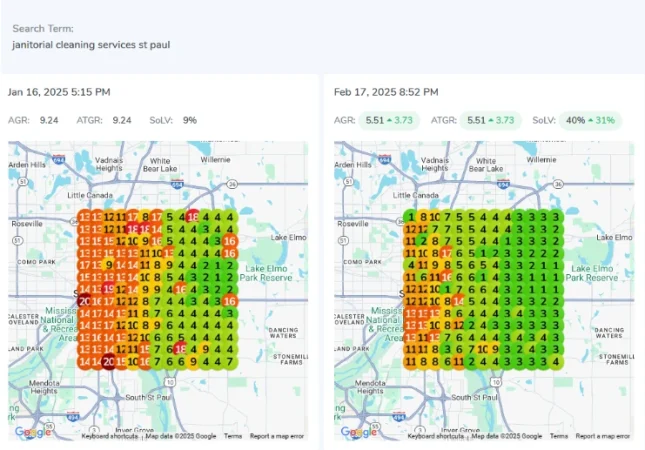645x450 pixels.
Task: Click the SoLV 40% improvement badge
Action: coord(590,120)
